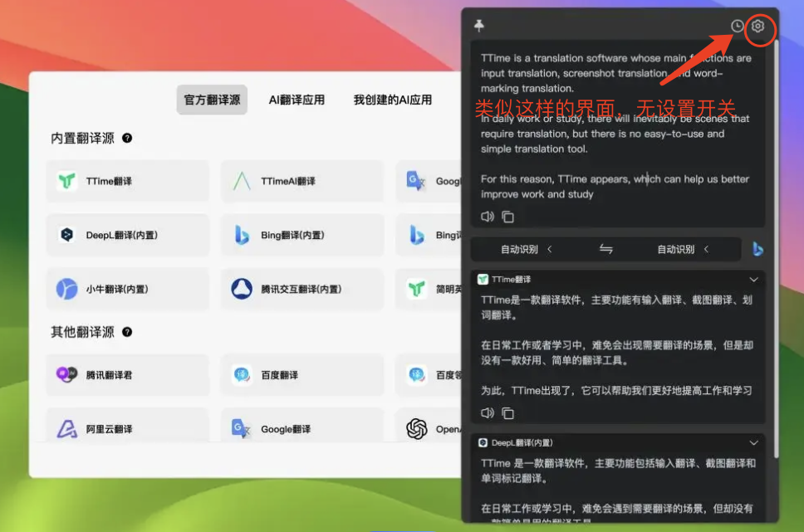Play audio of the TTime翻译 result

(x=488, y=412)
